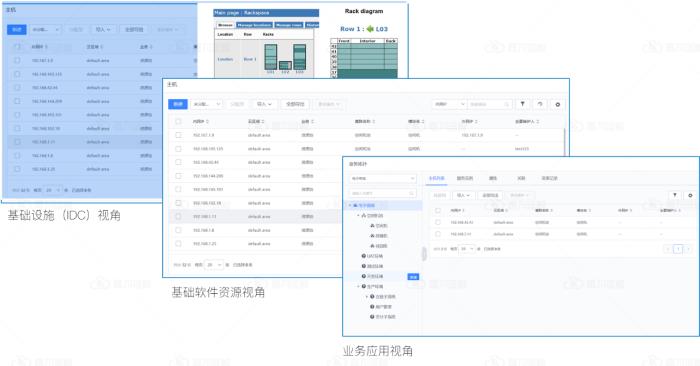Open page size dropdown at bottom of middle window
Viewport: 700px width, 366px height.
[x=213, y=265]
